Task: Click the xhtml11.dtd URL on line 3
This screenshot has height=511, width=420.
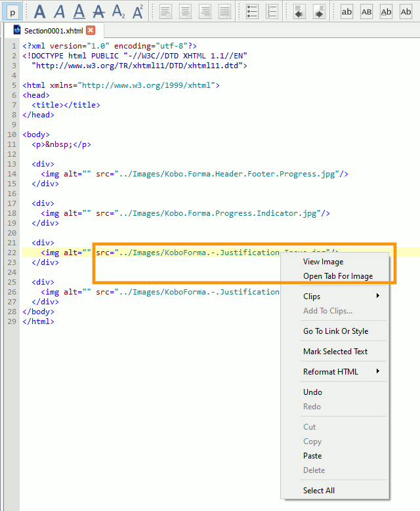Action: [137, 66]
